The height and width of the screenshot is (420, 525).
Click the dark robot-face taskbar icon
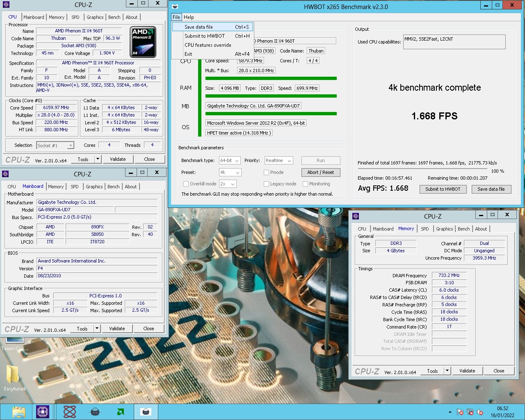click(x=95, y=411)
